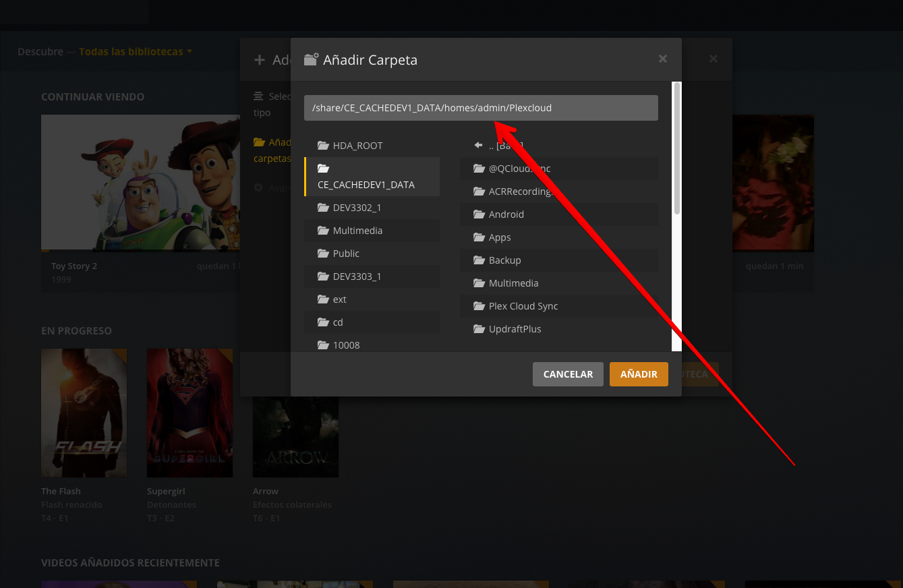Open the Apps folder
This screenshot has height=588, width=903.
tap(559, 237)
